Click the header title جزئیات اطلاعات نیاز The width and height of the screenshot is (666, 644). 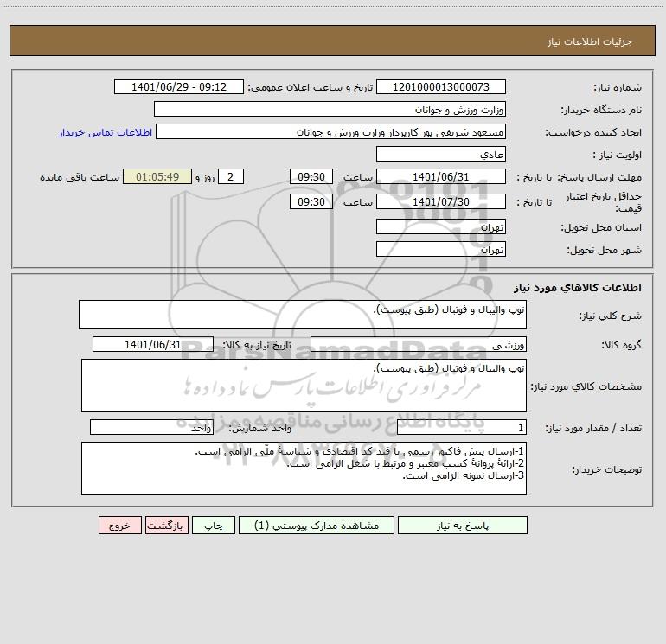point(590,41)
